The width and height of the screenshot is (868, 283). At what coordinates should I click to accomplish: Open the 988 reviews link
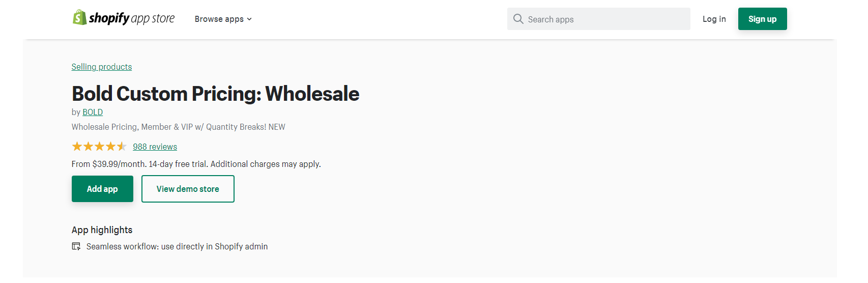click(x=155, y=147)
